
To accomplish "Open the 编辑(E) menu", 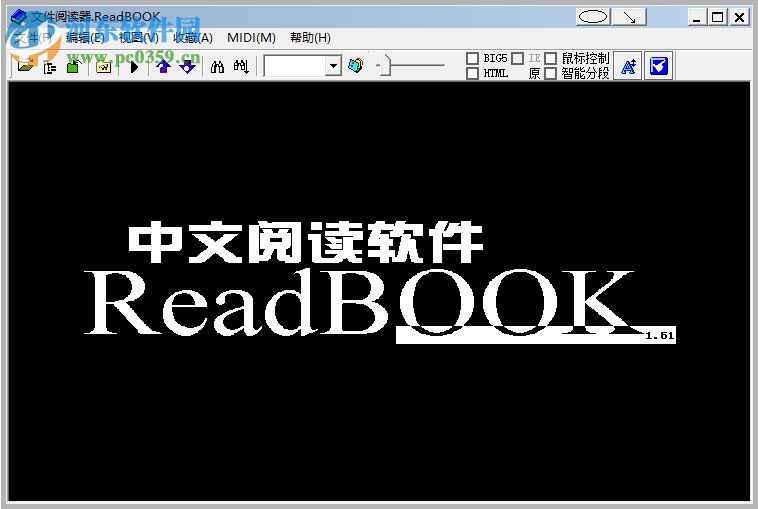I will tap(85, 38).
